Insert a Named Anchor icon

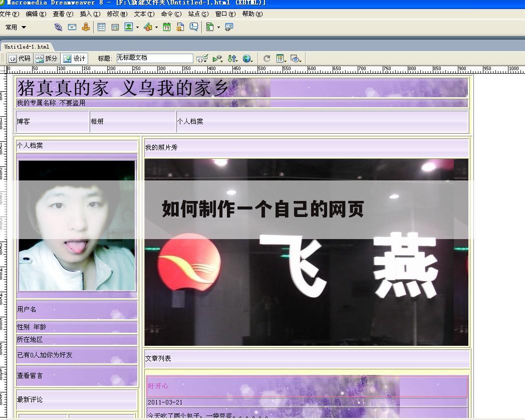tap(86, 27)
